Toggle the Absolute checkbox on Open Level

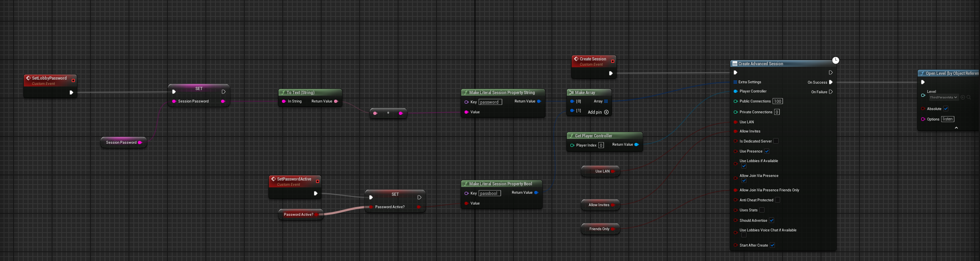[x=946, y=108]
